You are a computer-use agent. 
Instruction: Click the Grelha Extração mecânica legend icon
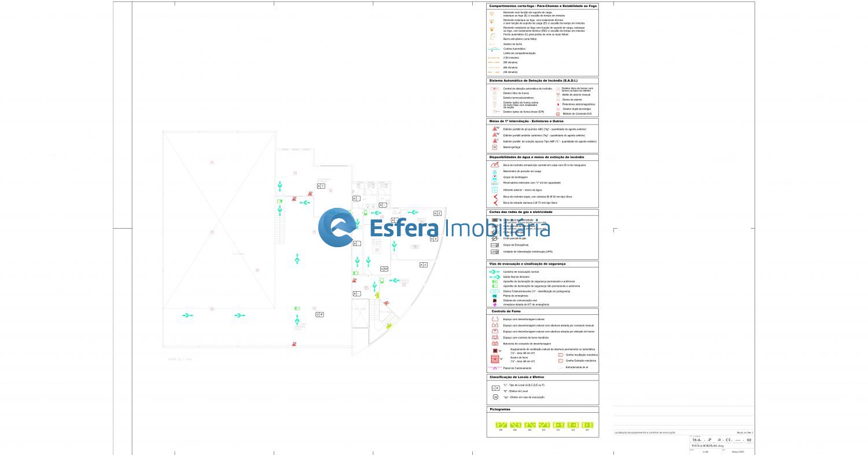[x=560, y=361]
